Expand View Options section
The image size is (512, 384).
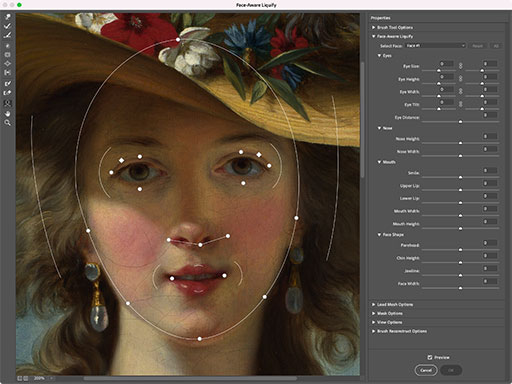(x=374, y=322)
